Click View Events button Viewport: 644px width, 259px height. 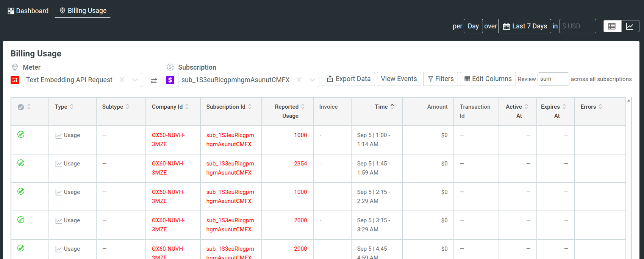(399, 79)
